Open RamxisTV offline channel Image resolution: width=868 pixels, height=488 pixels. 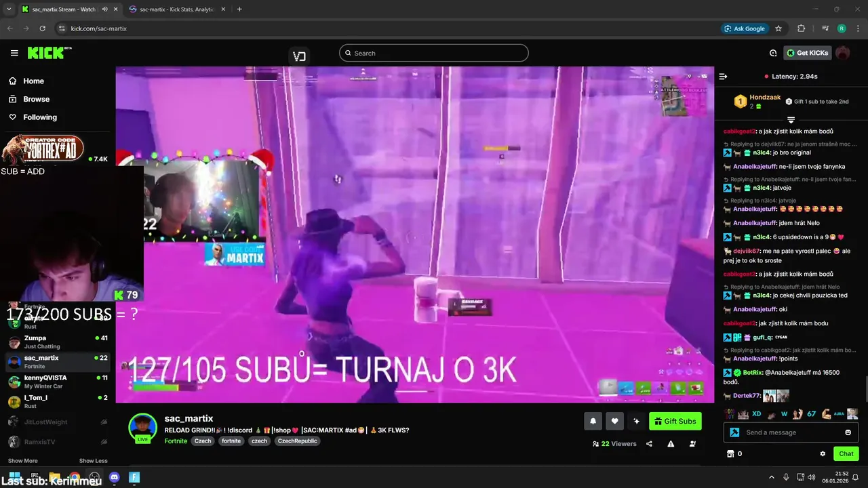[x=57, y=441]
